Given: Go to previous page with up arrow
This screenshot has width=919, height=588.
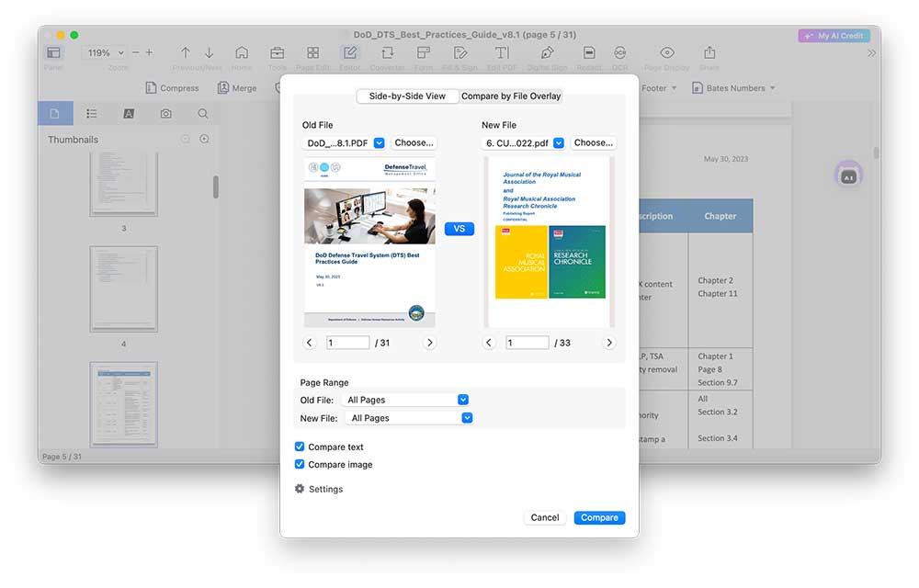Looking at the screenshot, I should tap(186, 52).
